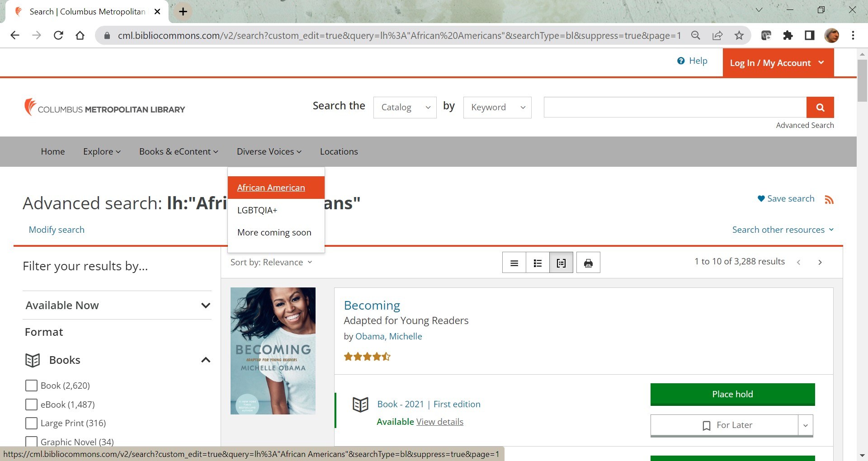Expand the Books & eContent menu
Image resolution: width=868 pixels, height=461 pixels.
[179, 151]
